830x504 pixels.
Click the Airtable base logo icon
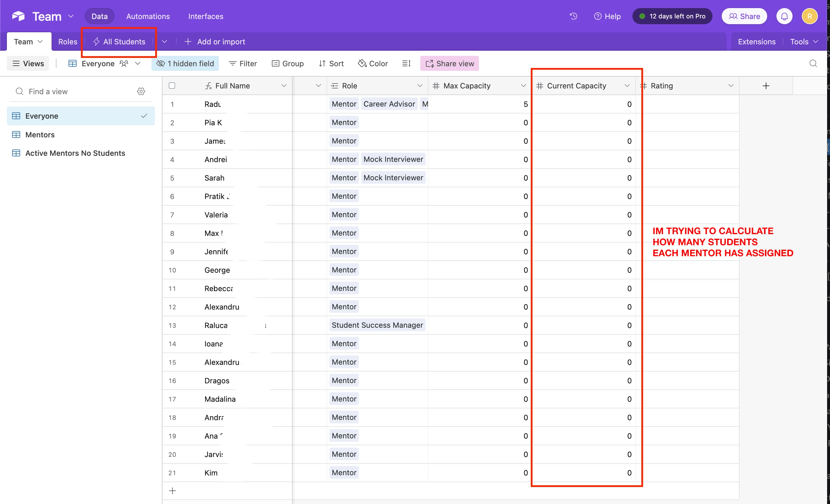coord(18,16)
